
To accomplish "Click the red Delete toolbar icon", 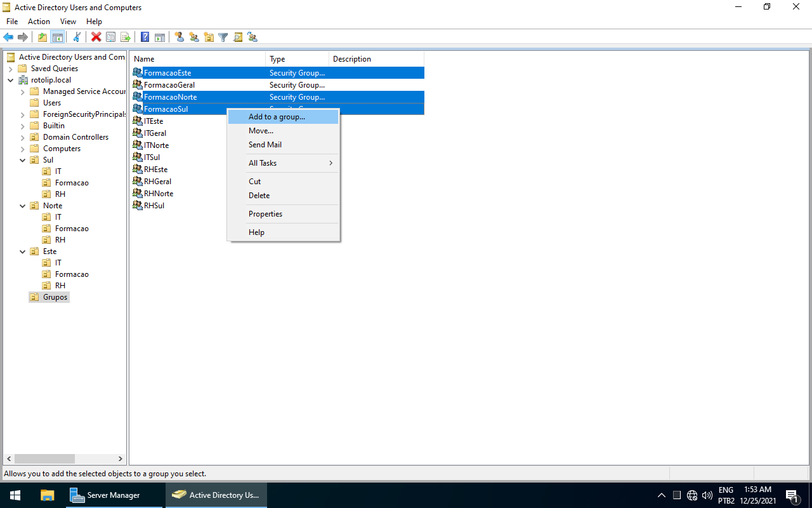I will pyautogui.click(x=96, y=37).
